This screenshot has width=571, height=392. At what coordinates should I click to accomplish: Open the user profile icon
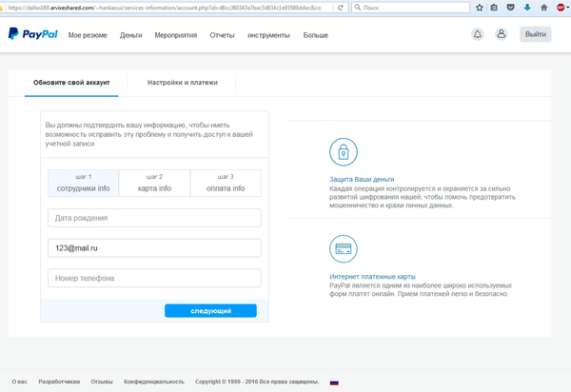coord(502,35)
